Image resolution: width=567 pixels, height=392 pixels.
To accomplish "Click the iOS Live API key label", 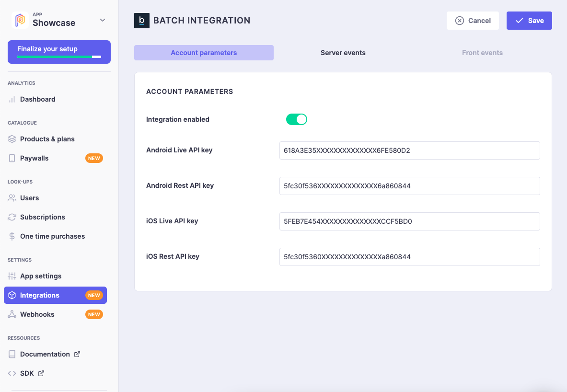I will click(172, 221).
